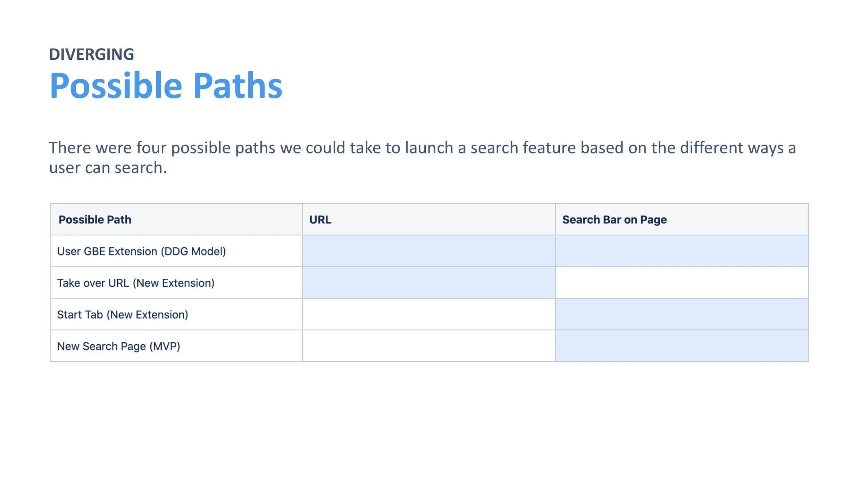Click the blue URL cell for User GBE Extension

[429, 251]
